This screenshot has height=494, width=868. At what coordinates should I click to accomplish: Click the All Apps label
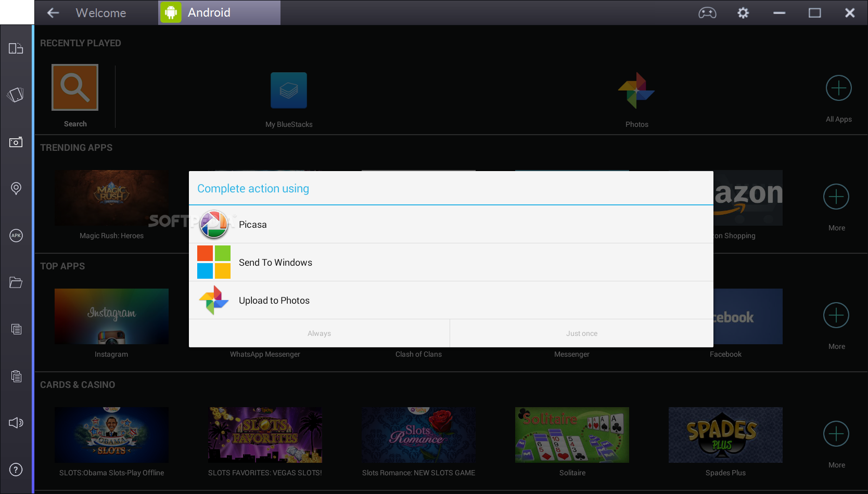tap(839, 119)
